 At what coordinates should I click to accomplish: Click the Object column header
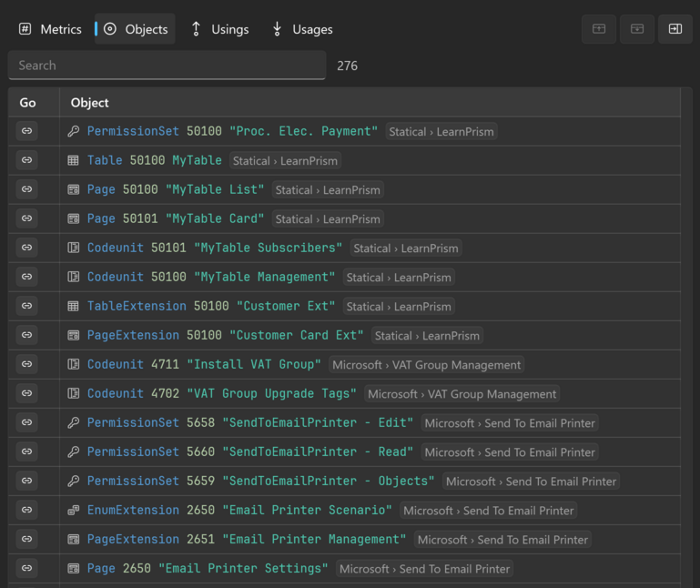pyautogui.click(x=89, y=103)
